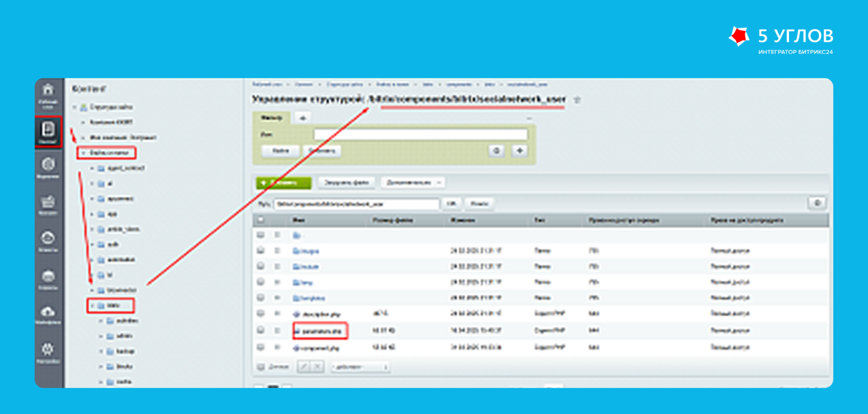The height and width of the screenshot is (414, 868).
Task: Open the desktop home icon in sidebar
Action: pos(48,90)
